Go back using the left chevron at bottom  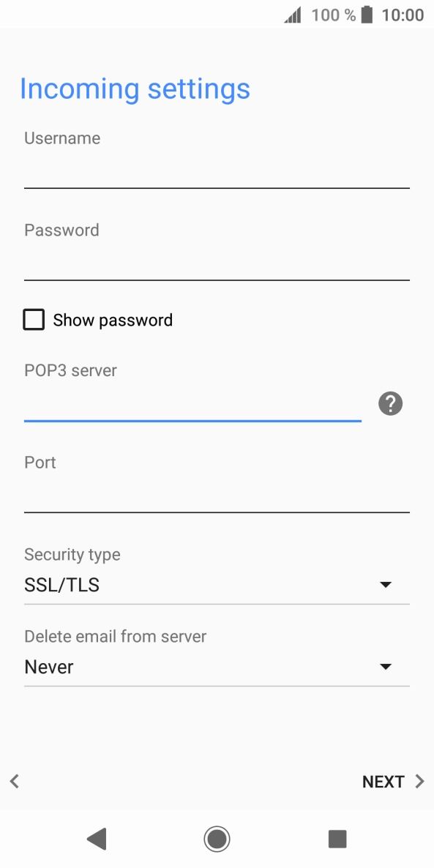14,781
